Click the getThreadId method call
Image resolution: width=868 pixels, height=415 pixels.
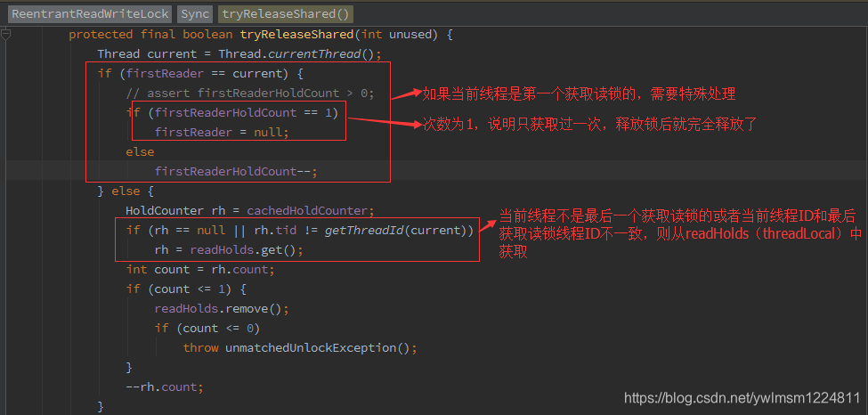pyautogui.click(x=364, y=231)
